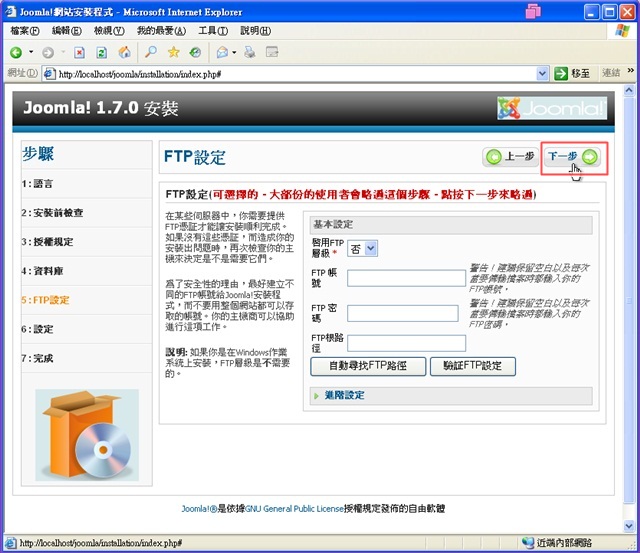Viewport: 640px width, 553px height.
Task: Minimize the Internet Explorer window
Action: pos(591,12)
